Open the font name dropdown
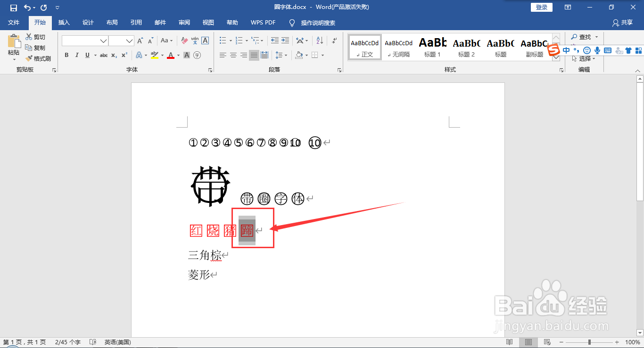The width and height of the screenshot is (644, 348). [x=104, y=41]
